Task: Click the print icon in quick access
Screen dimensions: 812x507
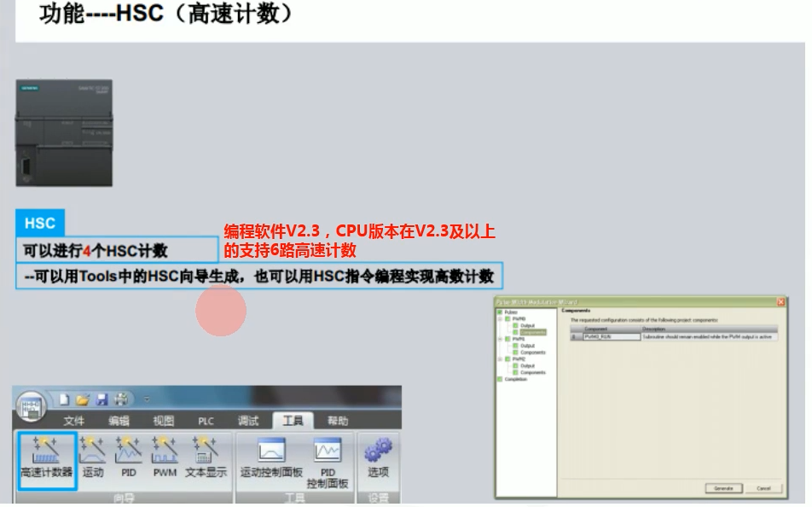Action: pyautogui.click(x=121, y=399)
